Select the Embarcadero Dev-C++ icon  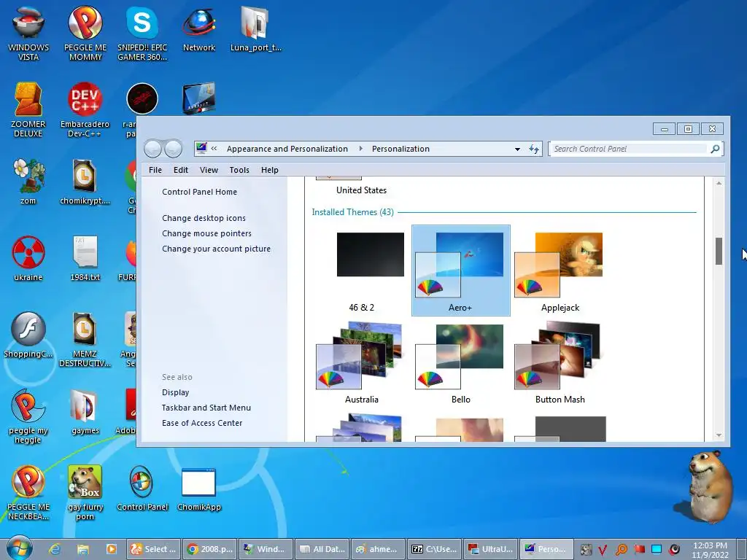pyautogui.click(x=85, y=110)
